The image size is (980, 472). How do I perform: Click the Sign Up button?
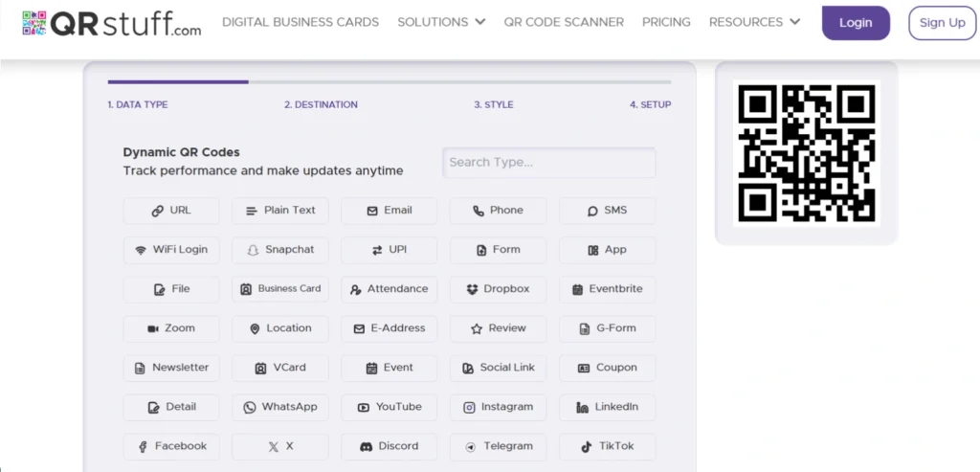pos(942,23)
